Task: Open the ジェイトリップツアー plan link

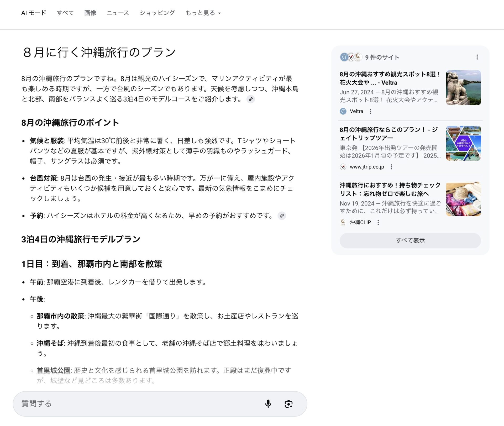Action: coord(388,134)
